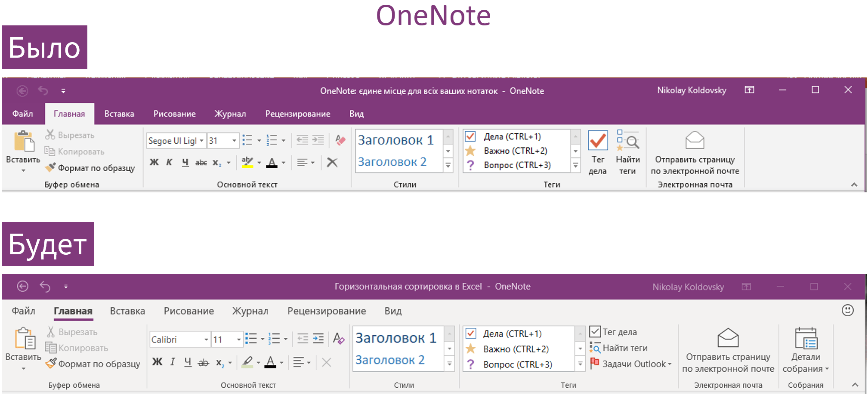This screenshot has width=868, height=395.
Task: Apply bulleted list in the Было ribbon
Action: coord(247,140)
